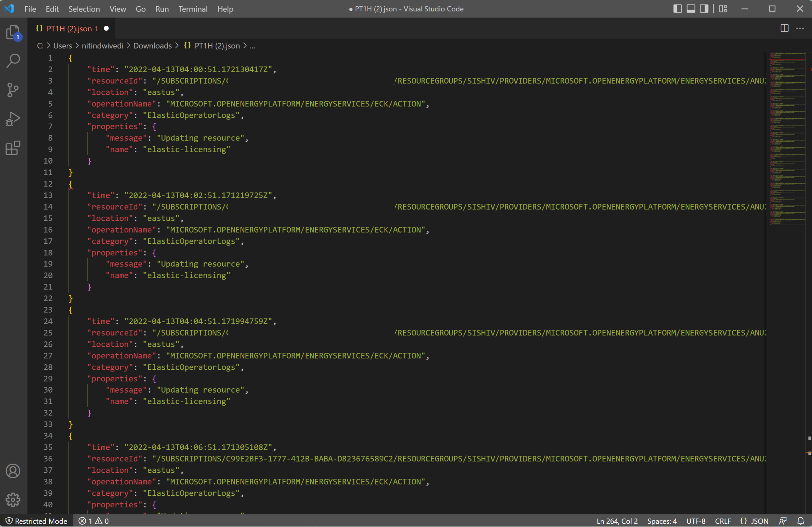
Task: Click the Accounts icon in the activity bar
Action: 13,471
